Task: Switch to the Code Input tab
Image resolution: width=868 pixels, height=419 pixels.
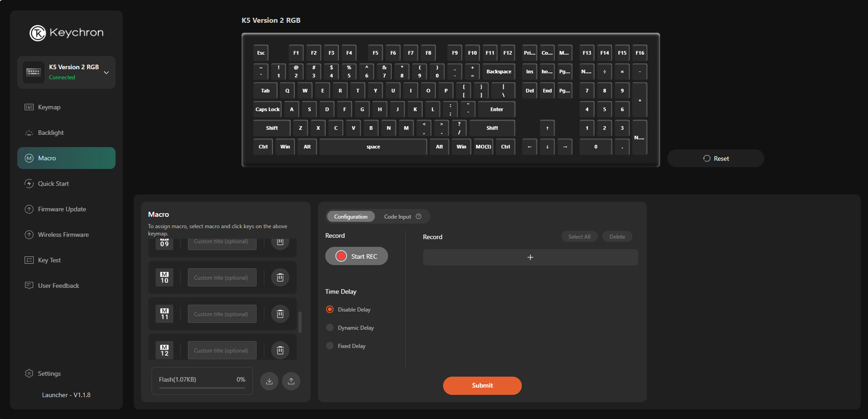Action: tap(397, 217)
